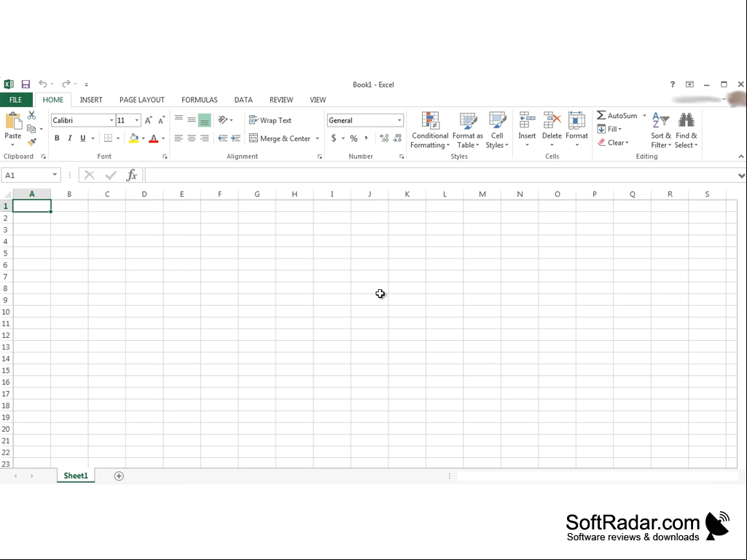Toggle Wrap Text for the cell
Viewport: 747px width, 560px height.
pos(270,120)
